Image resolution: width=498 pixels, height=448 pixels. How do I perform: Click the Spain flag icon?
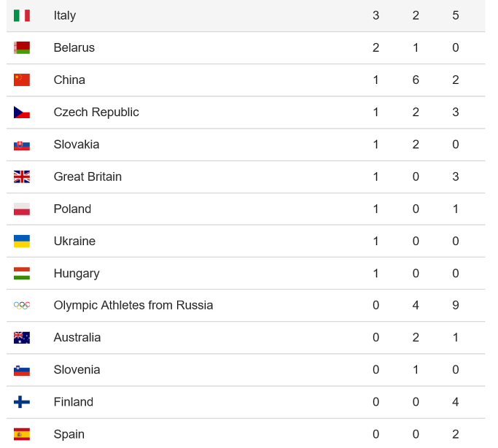(22, 434)
